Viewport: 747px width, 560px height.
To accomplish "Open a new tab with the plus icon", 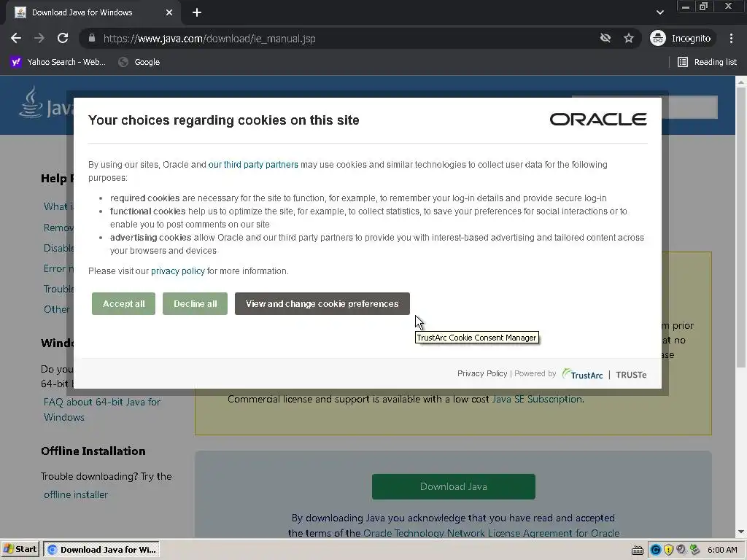I will pyautogui.click(x=197, y=12).
